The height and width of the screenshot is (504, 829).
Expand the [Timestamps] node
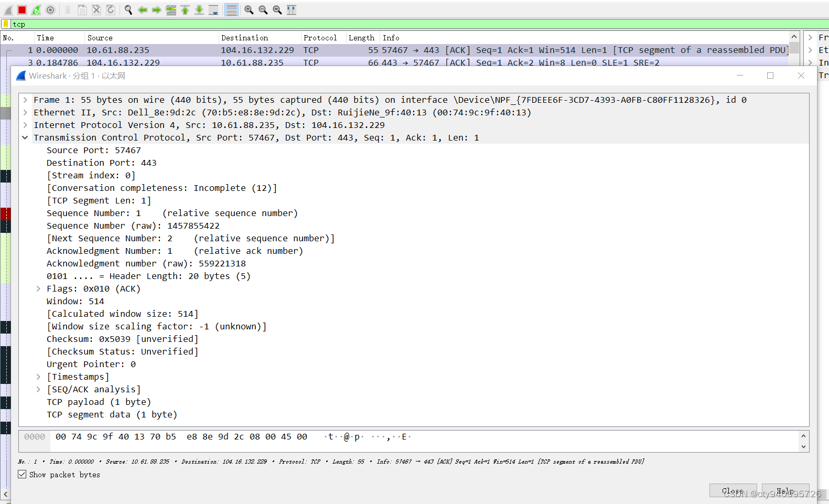(x=38, y=377)
